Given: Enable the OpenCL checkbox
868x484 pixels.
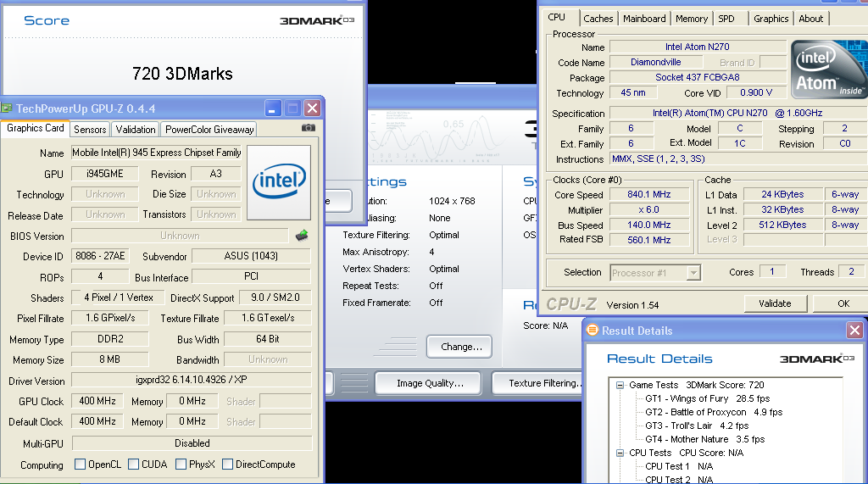Looking at the screenshot, I should (80, 464).
